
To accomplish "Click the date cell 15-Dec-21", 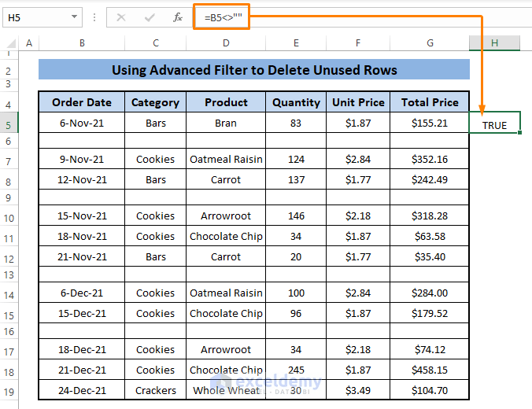I will pyautogui.click(x=82, y=313).
